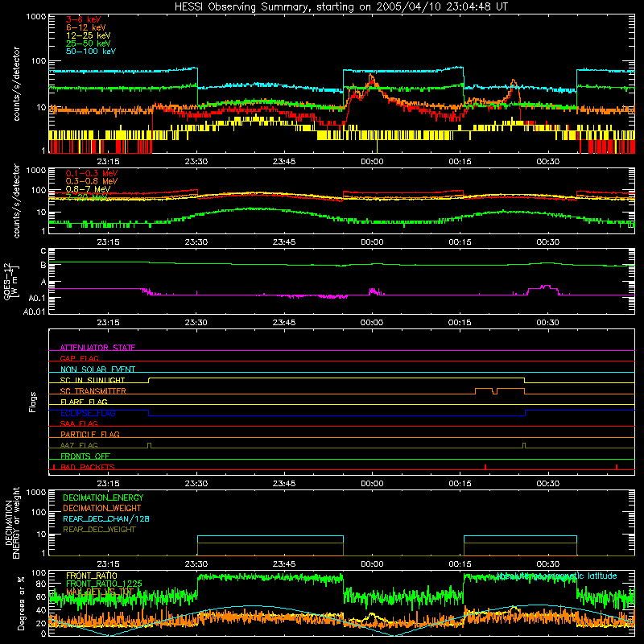Click the '00:00' tick under the keV panel
The image size is (644, 644).
pyautogui.click(x=372, y=162)
